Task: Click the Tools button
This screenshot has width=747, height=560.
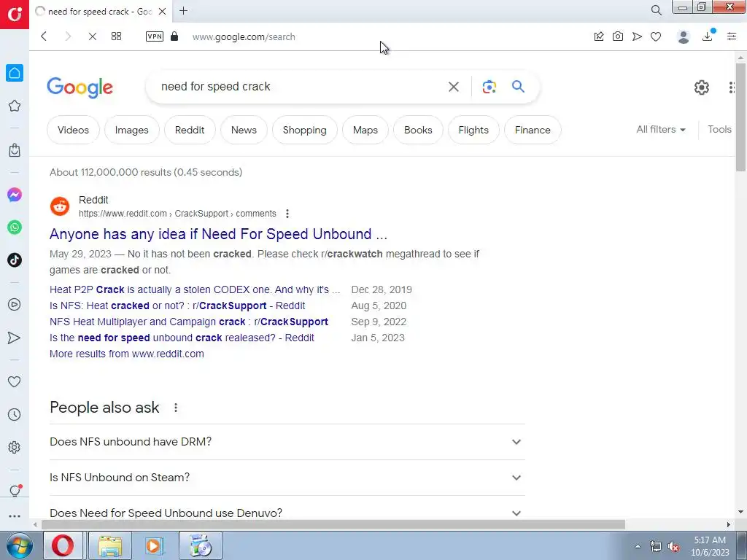Action: click(x=719, y=129)
